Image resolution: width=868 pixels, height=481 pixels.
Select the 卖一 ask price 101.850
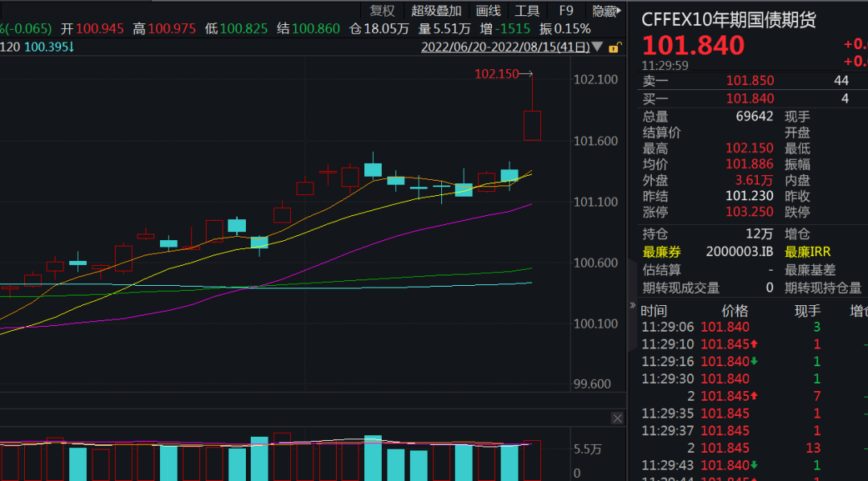pos(750,80)
